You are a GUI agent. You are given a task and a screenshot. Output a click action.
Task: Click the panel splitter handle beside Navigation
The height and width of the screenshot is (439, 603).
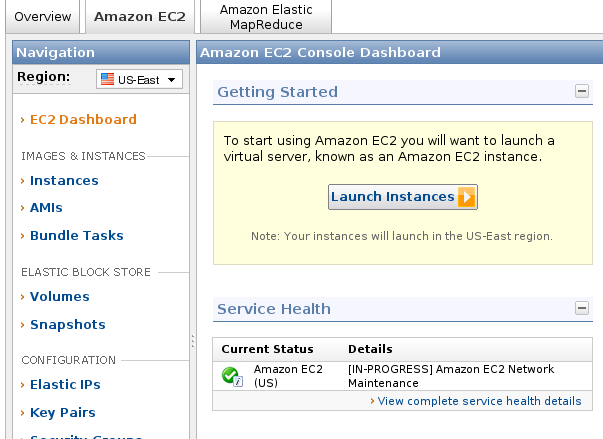(193, 341)
